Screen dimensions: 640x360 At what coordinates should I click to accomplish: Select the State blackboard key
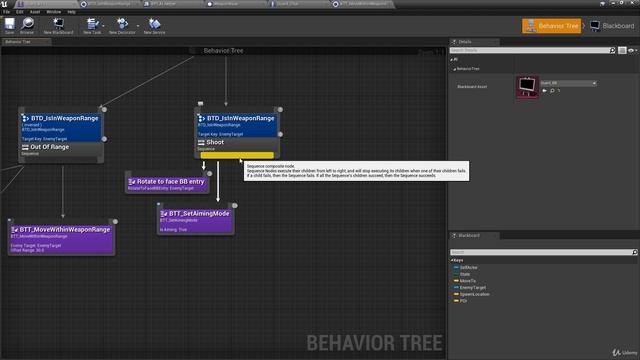point(464,274)
